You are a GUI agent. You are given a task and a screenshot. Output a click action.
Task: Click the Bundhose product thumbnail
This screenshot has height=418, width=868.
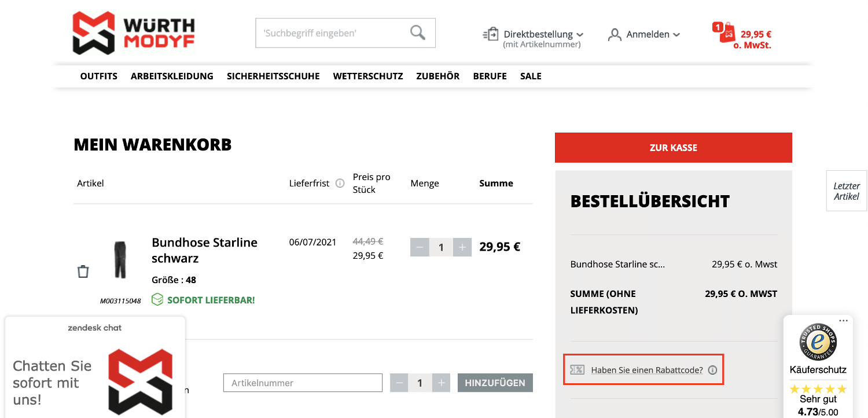click(120, 260)
